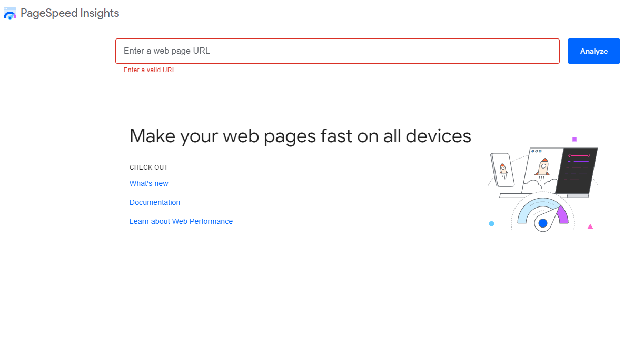This screenshot has width=644, height=345.
Task: Click the CHECK OUT label
Action: (148, 167)
